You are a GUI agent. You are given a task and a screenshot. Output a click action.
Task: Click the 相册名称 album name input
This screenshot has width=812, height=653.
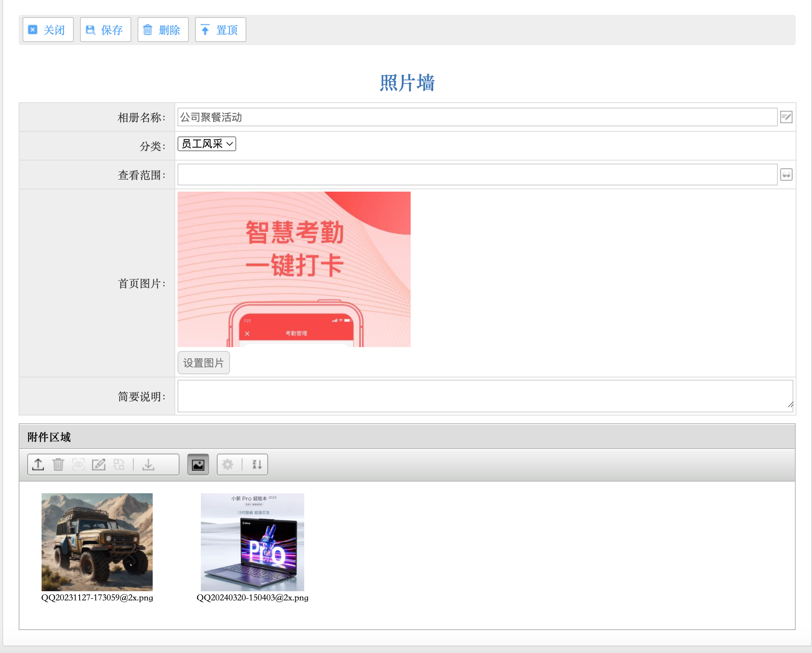coord(477,117)
